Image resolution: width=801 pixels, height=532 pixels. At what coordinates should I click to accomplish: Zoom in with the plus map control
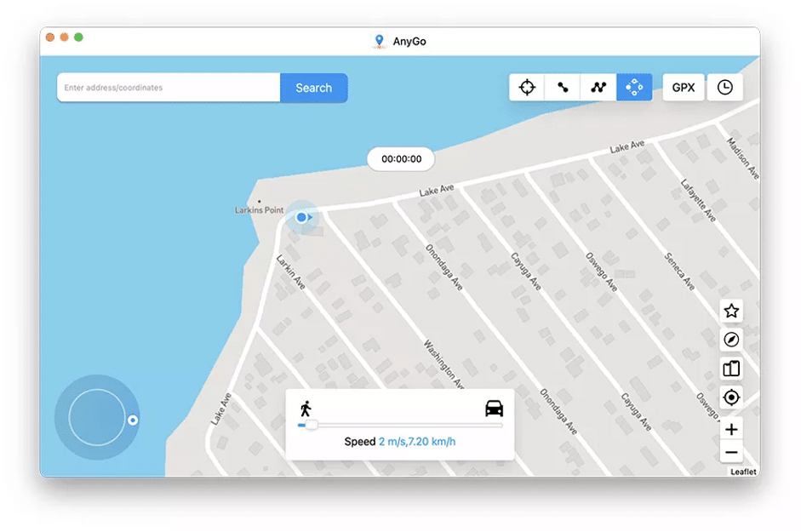click(730, 429)
